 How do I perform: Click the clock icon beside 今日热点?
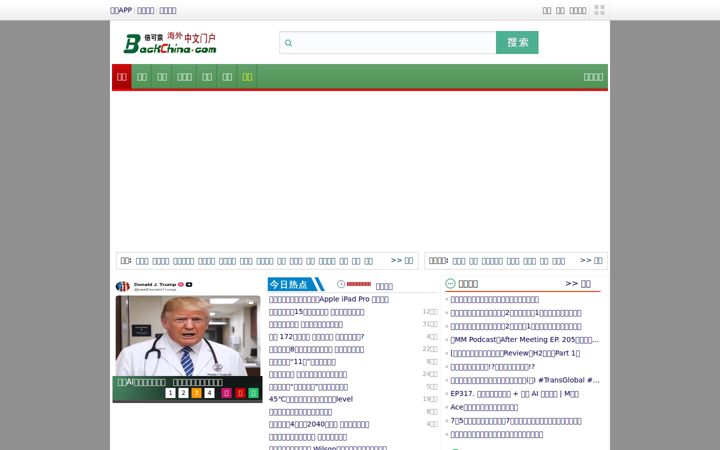(x=341, y=284)
